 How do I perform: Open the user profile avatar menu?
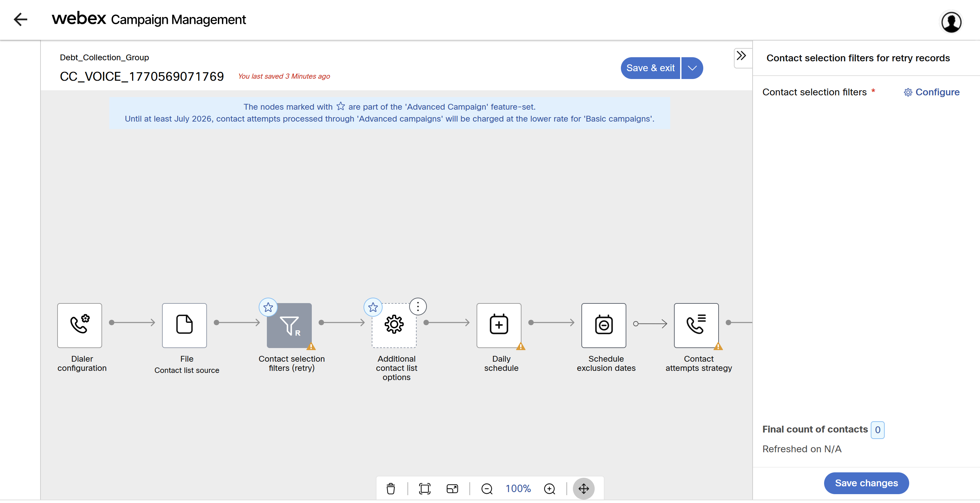[x=951, y=22]
